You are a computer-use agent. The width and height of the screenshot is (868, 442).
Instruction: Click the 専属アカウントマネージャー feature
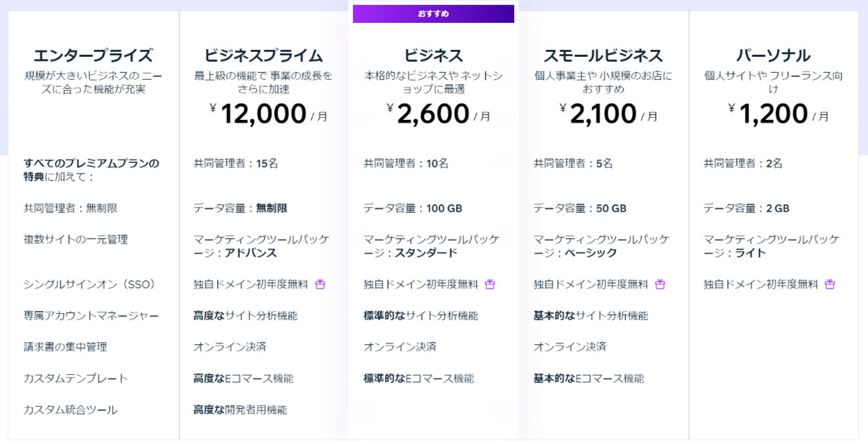(91, 316)
